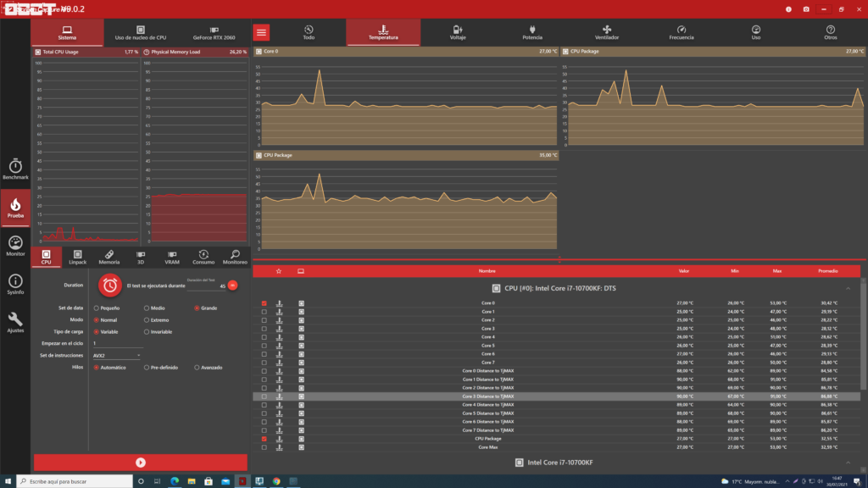868x488 pixels.
Task: Click the graph icon for Core 0 row
Action: pyautogui.click(x=280, y=303)
